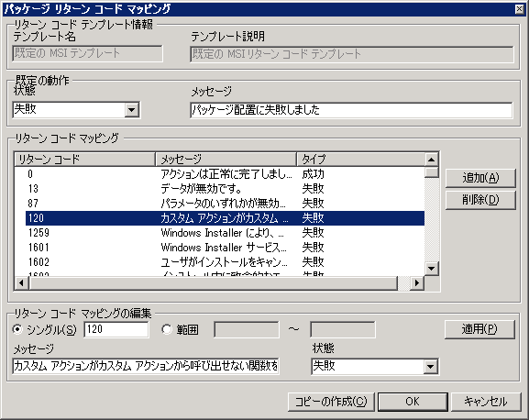529x420 pixels.
Task: Open the 状態 dropdown in mapping edit section
Action: (430, 367)
